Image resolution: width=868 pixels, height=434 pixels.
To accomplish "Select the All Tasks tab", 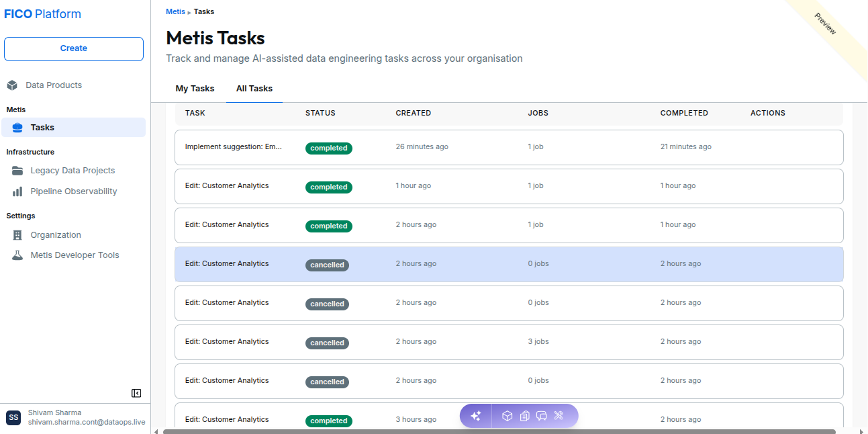I will pos(254,89).
